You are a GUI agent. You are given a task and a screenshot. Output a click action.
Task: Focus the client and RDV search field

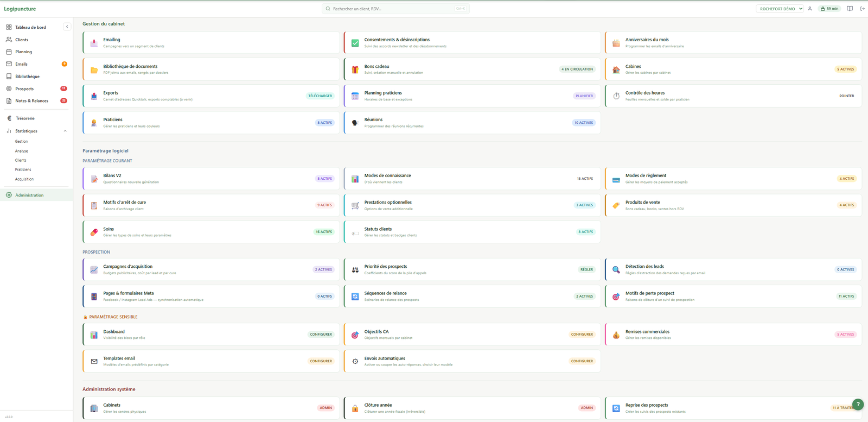tap(395, 9)
